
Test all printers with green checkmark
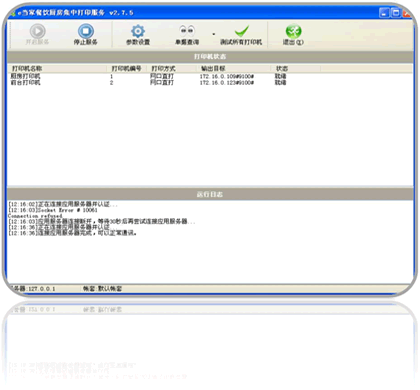click(241, 35)
